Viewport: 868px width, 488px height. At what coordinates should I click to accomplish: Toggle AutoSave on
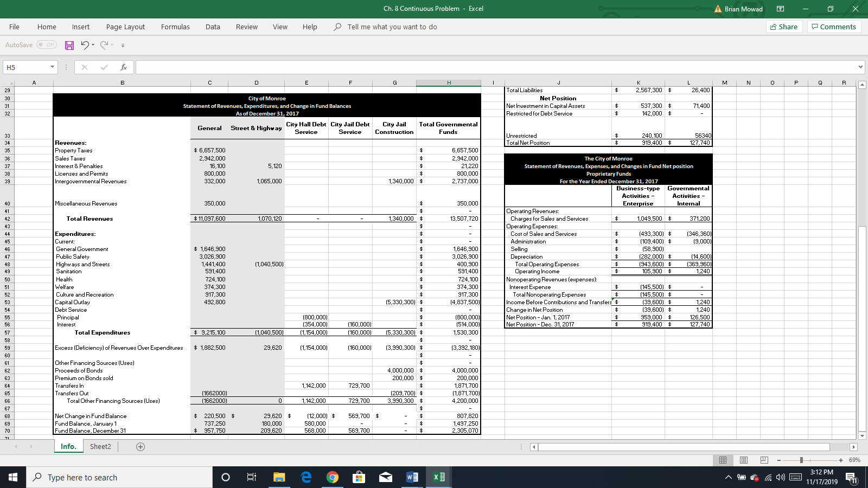(46, 45)
